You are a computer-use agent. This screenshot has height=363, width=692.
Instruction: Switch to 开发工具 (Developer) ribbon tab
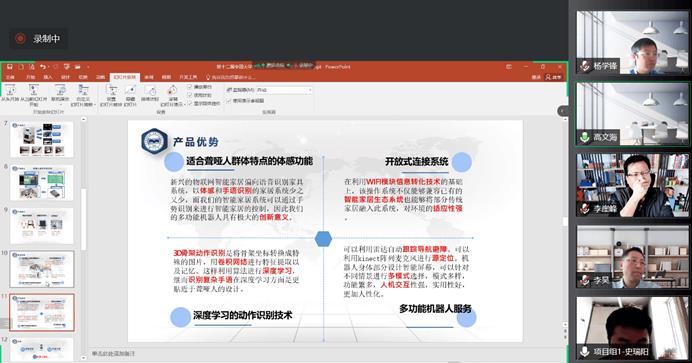pos(188,77)
